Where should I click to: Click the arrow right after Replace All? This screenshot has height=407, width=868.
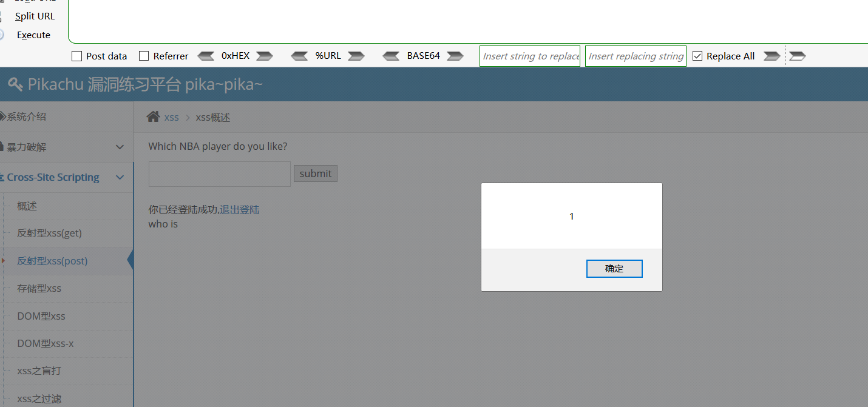point(771,56)
